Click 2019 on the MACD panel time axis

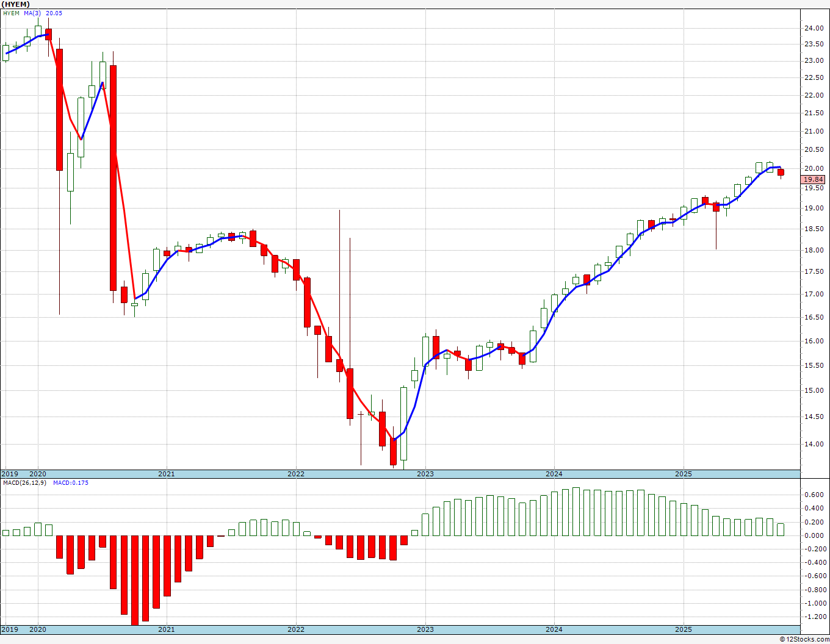[x=9, y=629]
